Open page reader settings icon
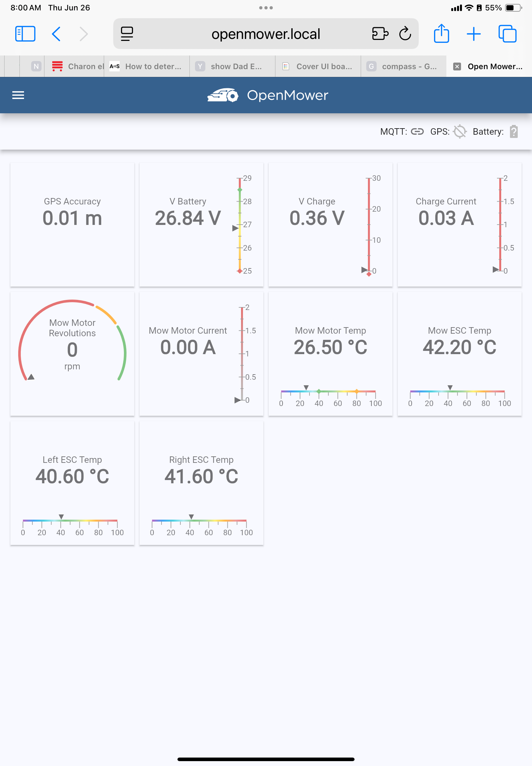This screenshot has height=766, width=532. (x=127, y=34)
